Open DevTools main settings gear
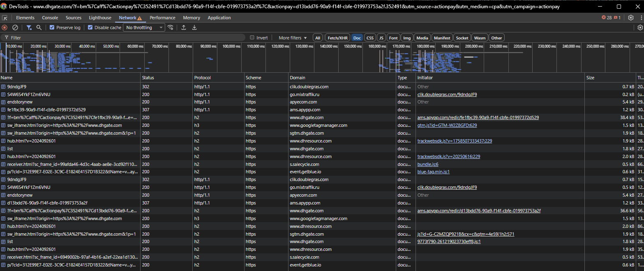The image size is (644, 271). coord(631,18)
